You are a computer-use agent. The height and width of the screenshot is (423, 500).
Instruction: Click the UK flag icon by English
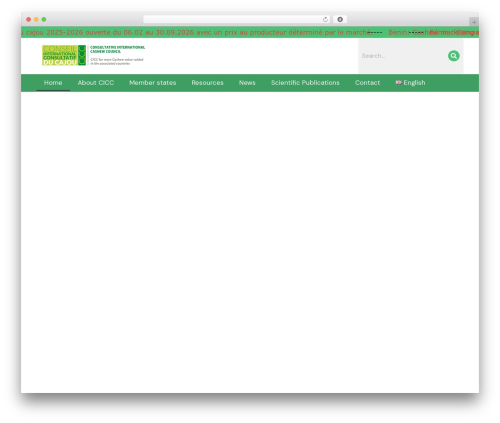coord(398,82)
